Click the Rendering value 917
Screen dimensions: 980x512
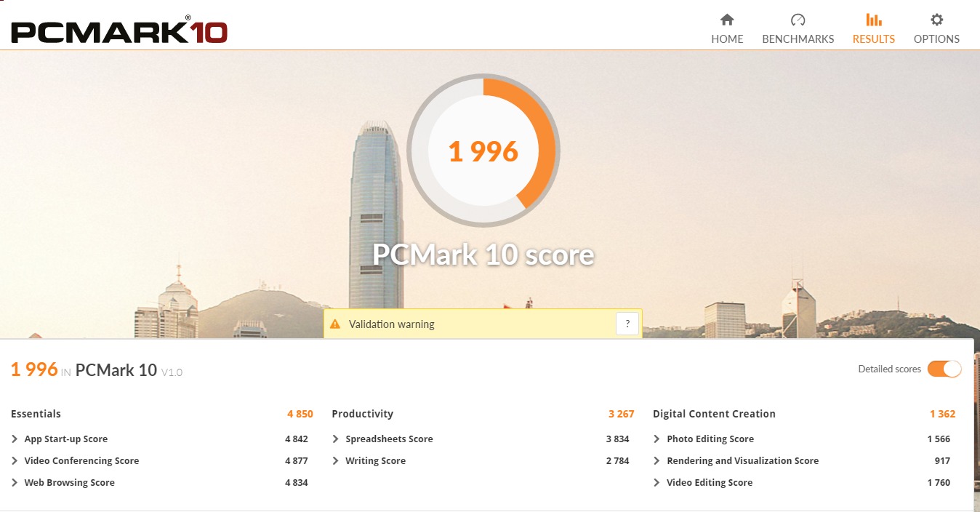coord(942,460)
